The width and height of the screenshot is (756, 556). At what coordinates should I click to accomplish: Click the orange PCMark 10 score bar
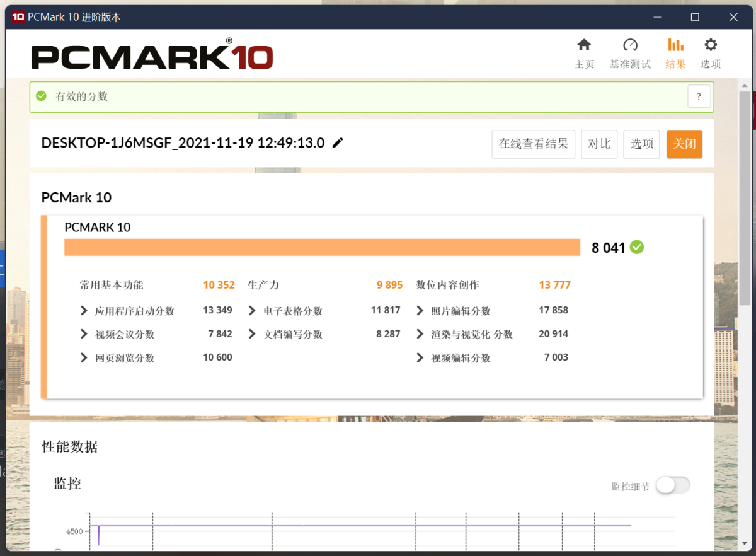[322, 247]
